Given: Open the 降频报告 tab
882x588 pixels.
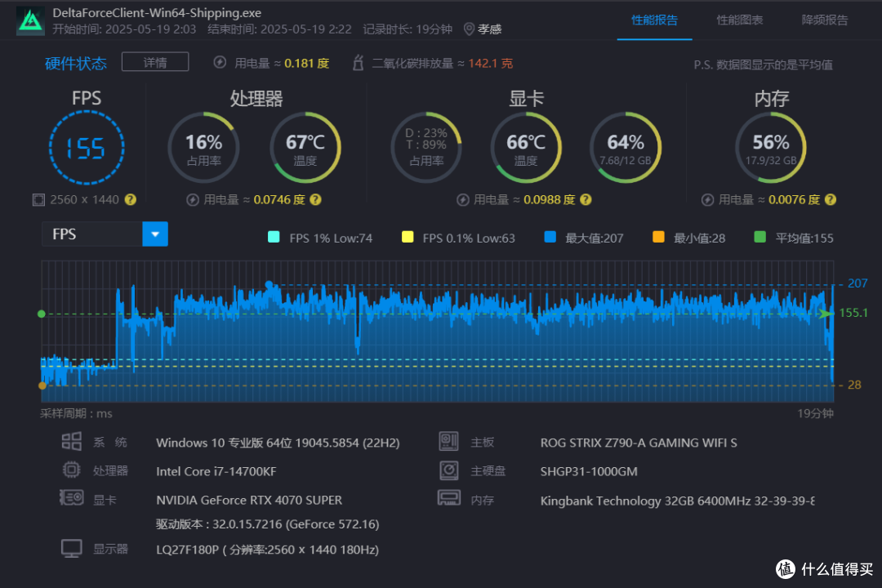Looking at the screenshot, I should 825,20.
